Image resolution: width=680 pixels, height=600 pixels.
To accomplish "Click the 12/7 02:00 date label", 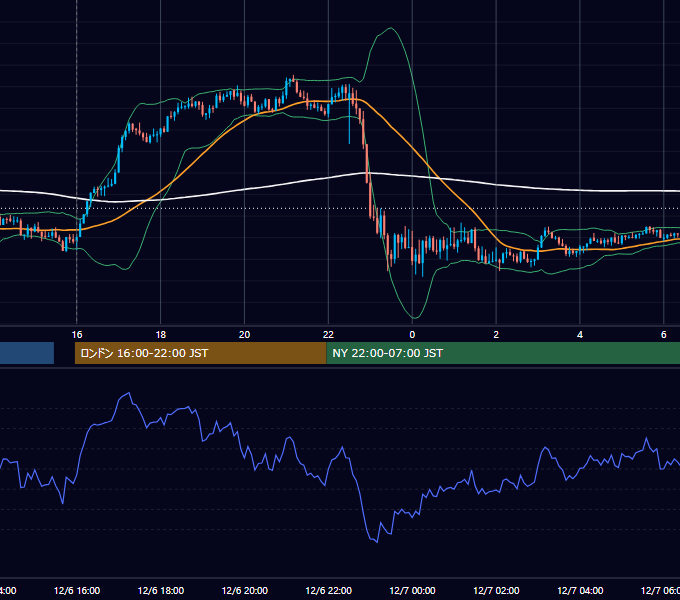I will pos(496,590).
